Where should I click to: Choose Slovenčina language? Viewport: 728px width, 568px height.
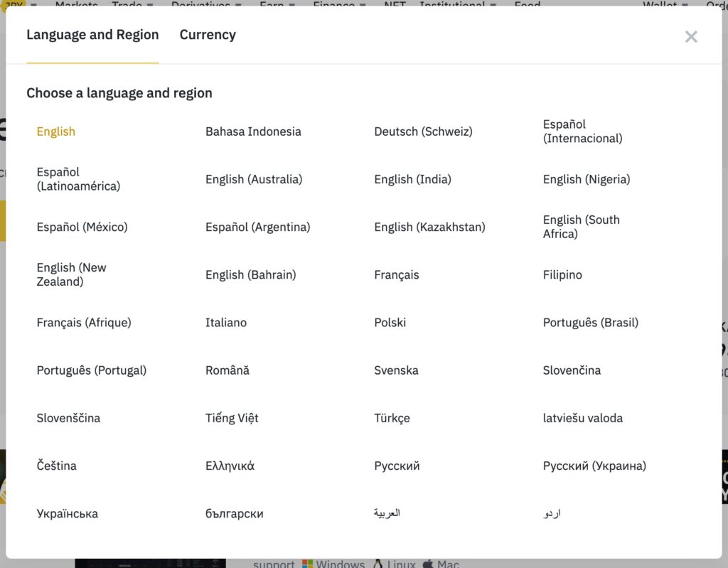click(x=572, y=370)
